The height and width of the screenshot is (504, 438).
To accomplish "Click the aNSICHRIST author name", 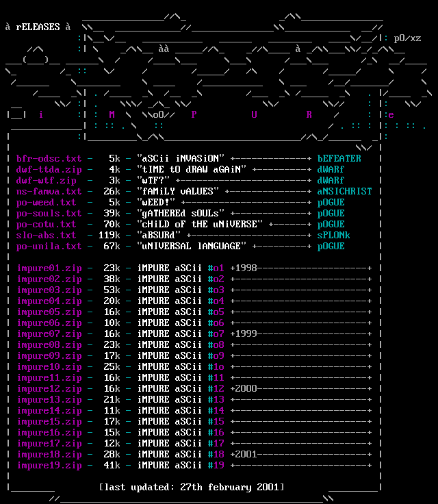I will pyautogui.click(x=344, y=191).
